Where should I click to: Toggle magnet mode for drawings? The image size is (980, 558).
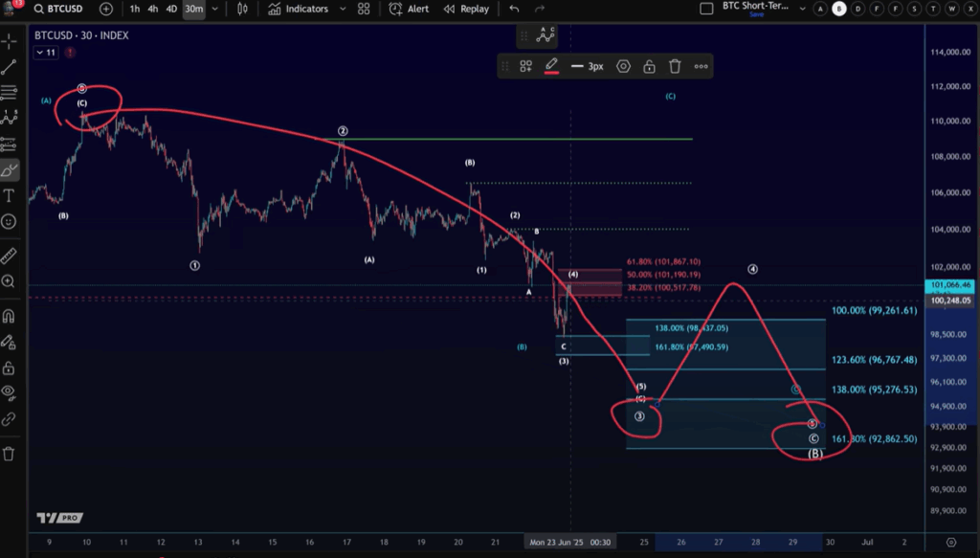coord(9,316)
